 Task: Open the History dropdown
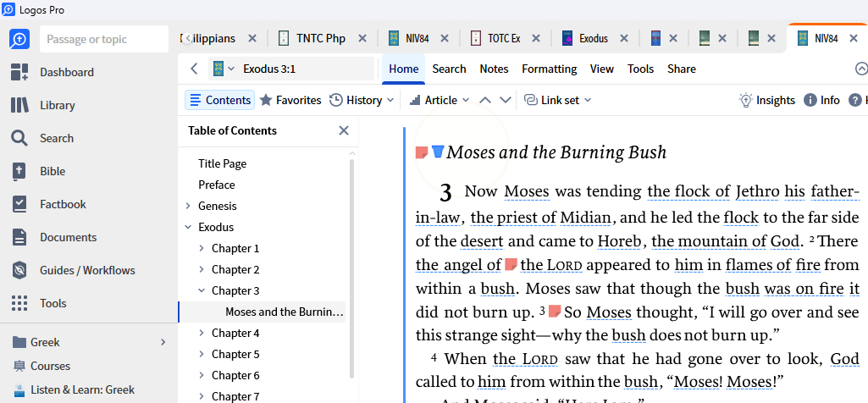[x=362, y=100]
